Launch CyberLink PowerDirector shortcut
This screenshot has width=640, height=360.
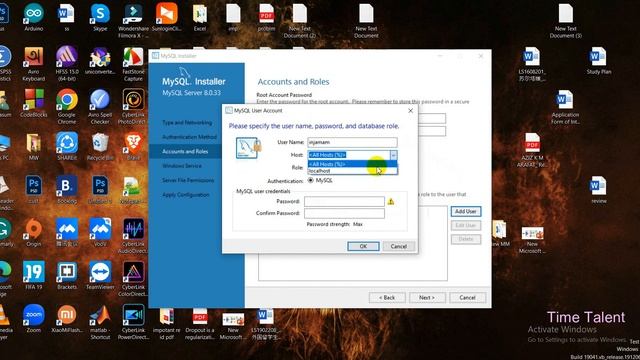pyautogui.click(x=133, y=322)
